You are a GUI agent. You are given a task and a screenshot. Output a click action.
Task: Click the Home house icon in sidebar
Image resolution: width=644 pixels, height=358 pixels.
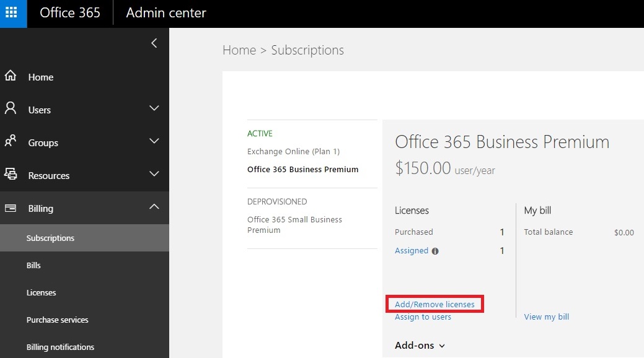pyautogui.click(x=11, y=76)
